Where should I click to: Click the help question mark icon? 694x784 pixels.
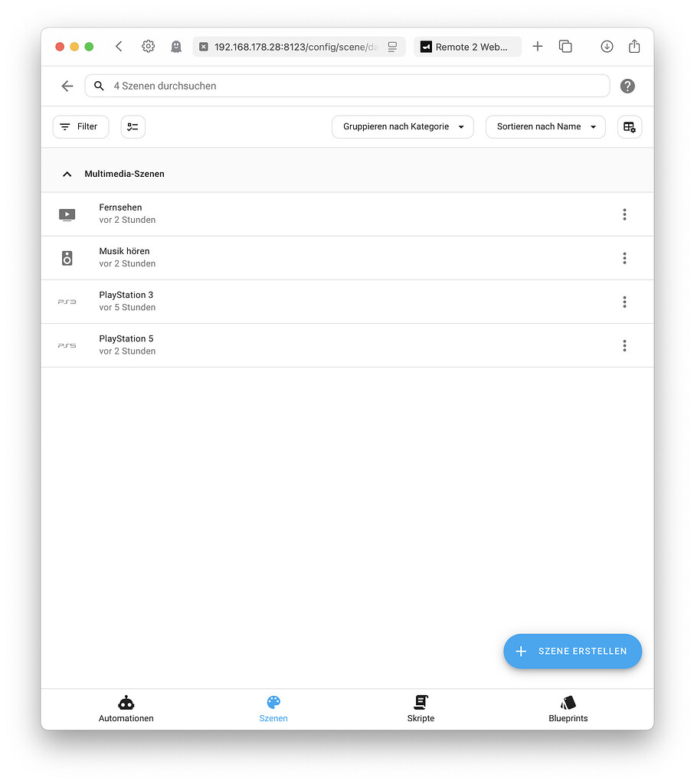pyautogui.click(x=627, y=87)
